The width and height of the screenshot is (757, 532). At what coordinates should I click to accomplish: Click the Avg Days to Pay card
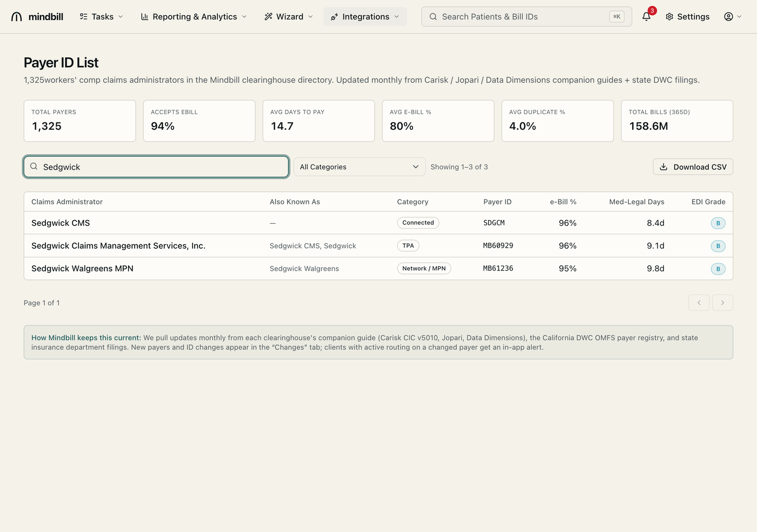(x=318, y=121)
